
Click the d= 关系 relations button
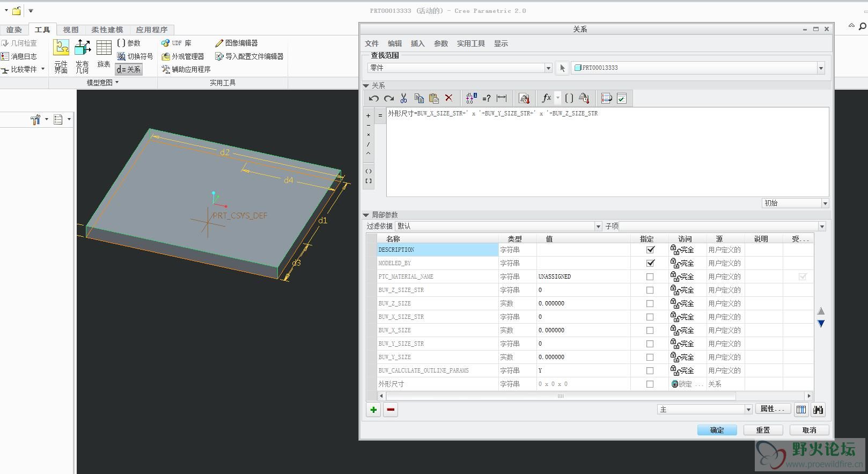pyautogui.click(x=129, y=69)
